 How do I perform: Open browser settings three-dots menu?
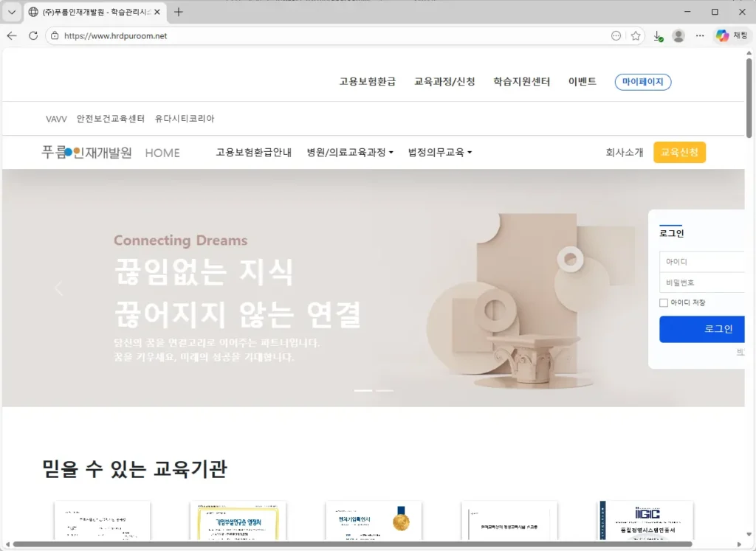pyautogui.click(x=700, y=35)
